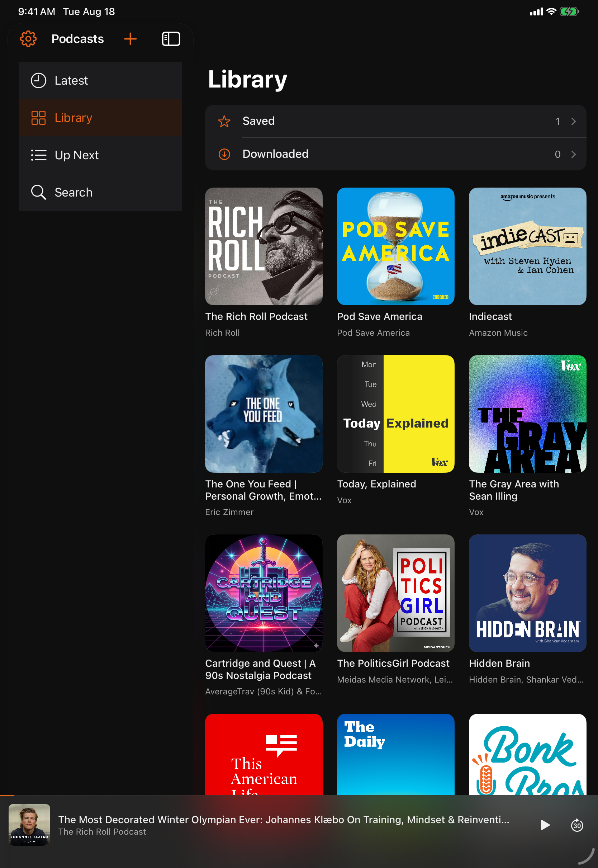Open The Rich Roll Podcast artwork
This screenshot has height=868, width=598.
click(264, 246)
